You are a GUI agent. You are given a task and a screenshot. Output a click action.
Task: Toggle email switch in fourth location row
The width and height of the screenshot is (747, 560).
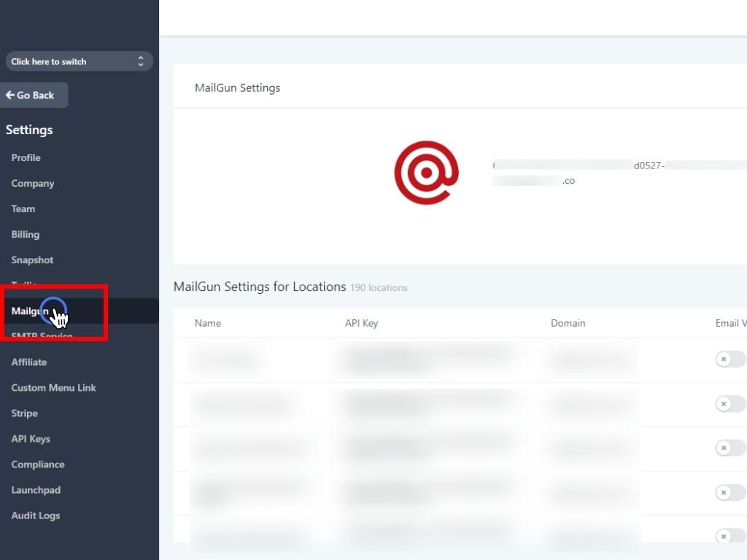point(730,492)
